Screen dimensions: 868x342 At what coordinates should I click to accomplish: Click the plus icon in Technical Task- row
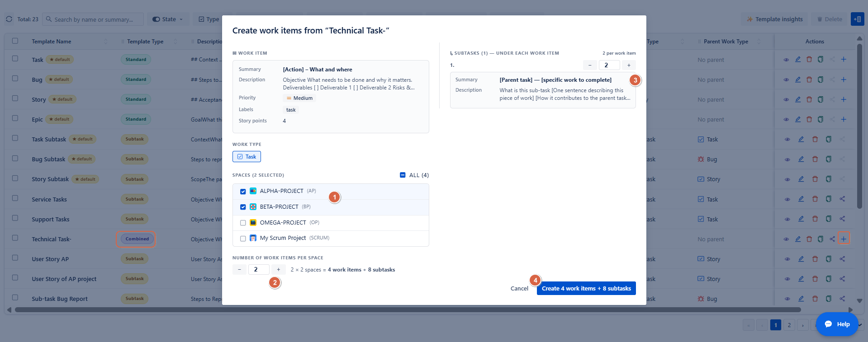coord(844,239)
